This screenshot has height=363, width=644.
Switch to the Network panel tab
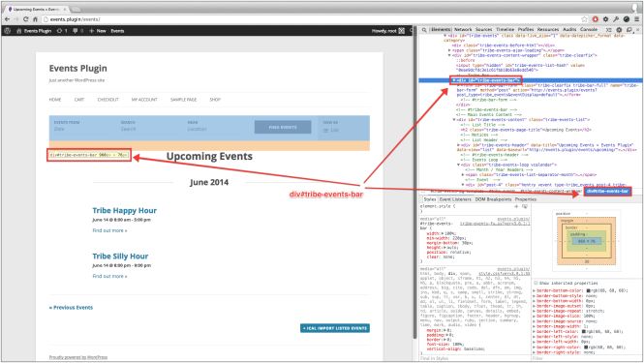coord(463,30)
